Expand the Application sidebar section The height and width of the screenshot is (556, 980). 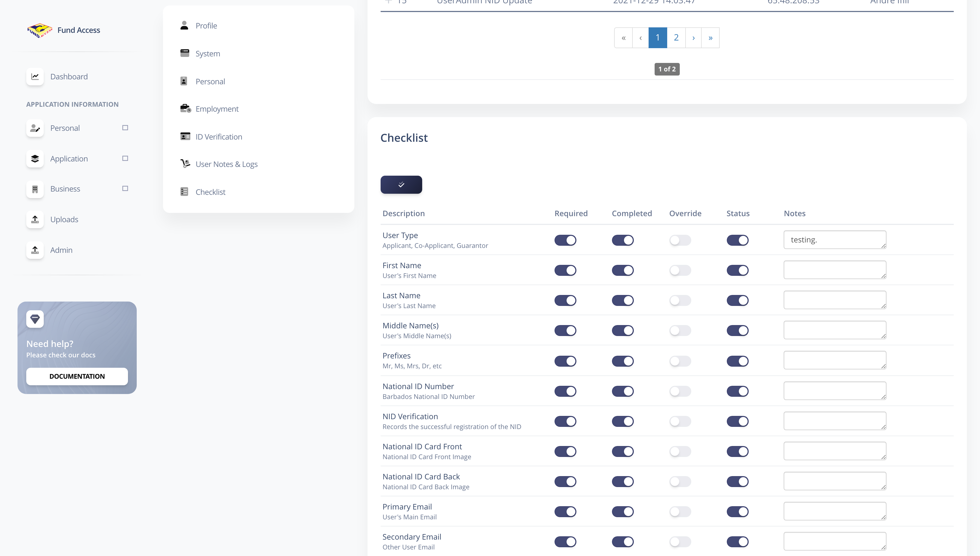pyautogui.click(x=125, y=158)
